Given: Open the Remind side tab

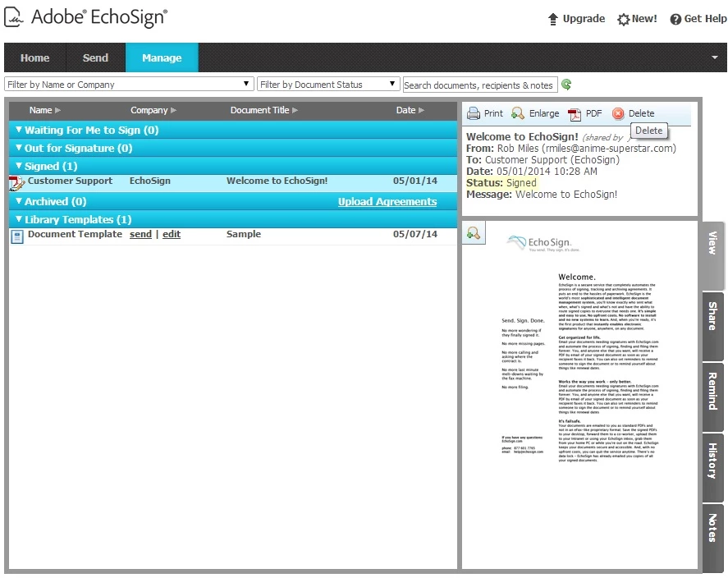Looking at the screenshot, I should pyautogui.click(x=712, y=396).
